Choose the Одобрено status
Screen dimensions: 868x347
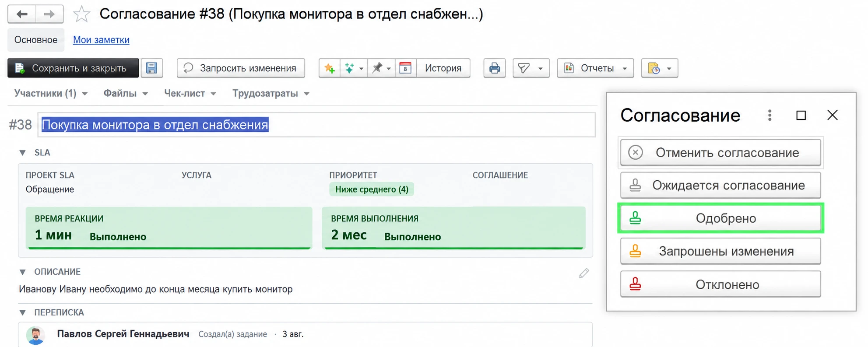720,218
